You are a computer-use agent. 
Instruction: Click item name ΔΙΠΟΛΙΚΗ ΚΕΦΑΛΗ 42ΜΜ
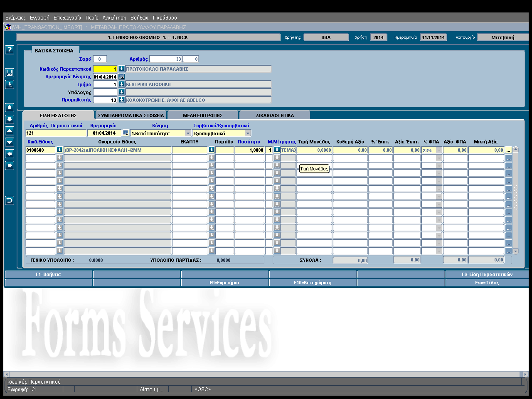click(117, 150)
